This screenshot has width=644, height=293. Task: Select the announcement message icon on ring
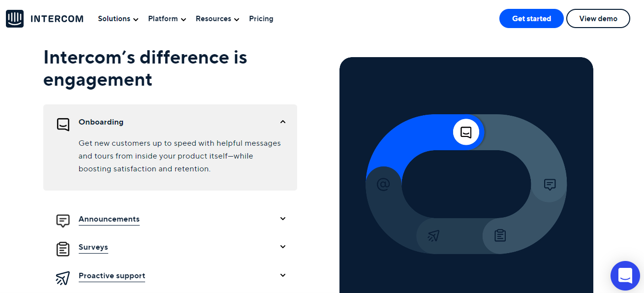coord(550,184)
